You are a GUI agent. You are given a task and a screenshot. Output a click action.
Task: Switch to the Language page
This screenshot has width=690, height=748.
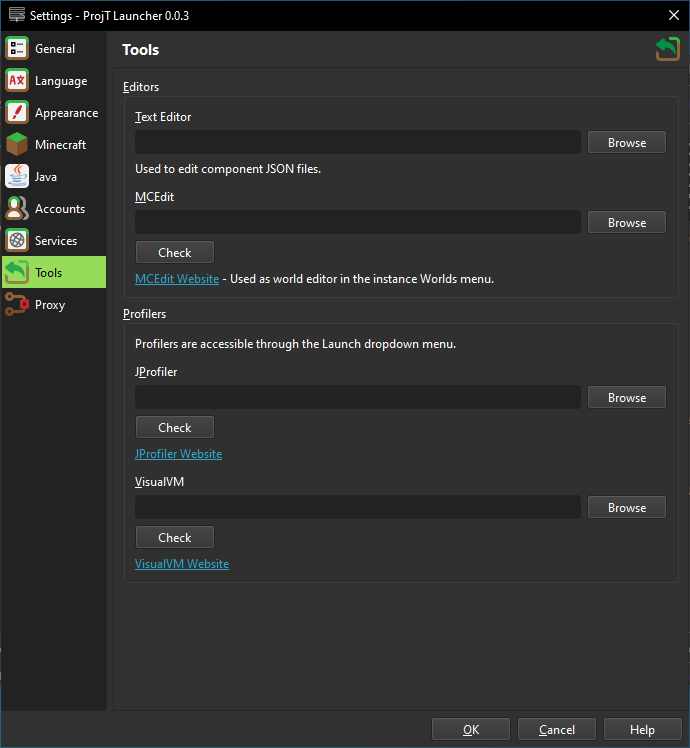point(54,81)
